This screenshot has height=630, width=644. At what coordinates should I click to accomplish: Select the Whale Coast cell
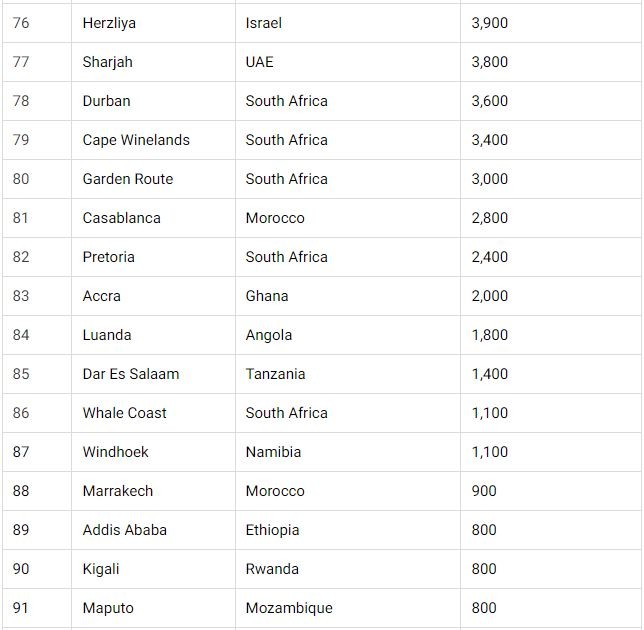153,413
